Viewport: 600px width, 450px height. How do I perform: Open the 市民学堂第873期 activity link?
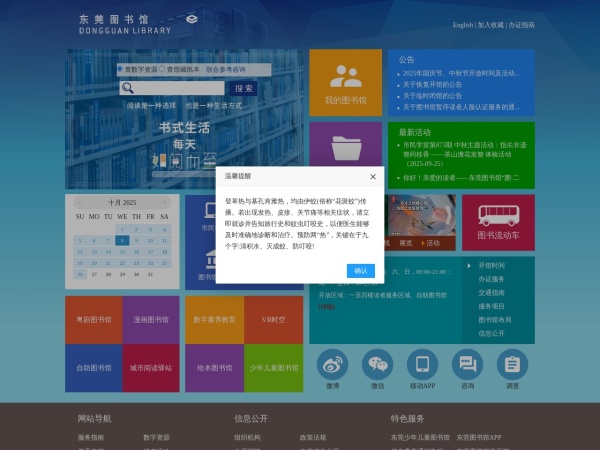[x=465, y=154]
